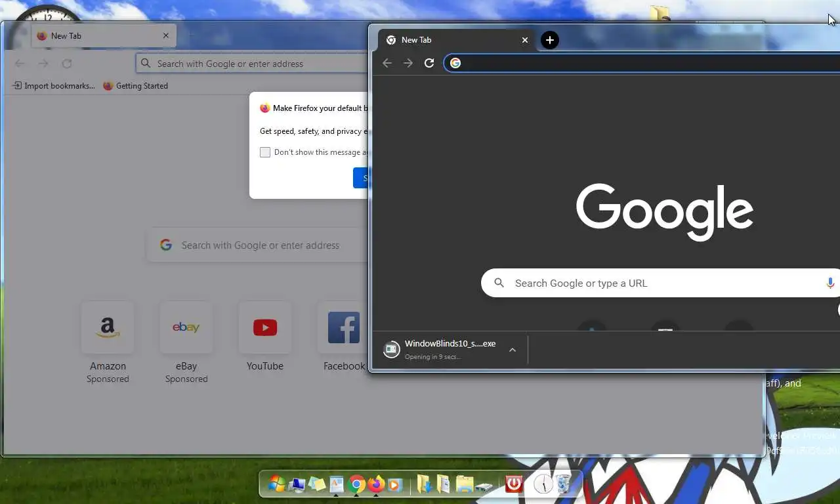Viewport: 840px width, 504px height.
Task: Click "Import bookmarks..." in the Firefox bookmarks bar
Action: pos(54,86)
